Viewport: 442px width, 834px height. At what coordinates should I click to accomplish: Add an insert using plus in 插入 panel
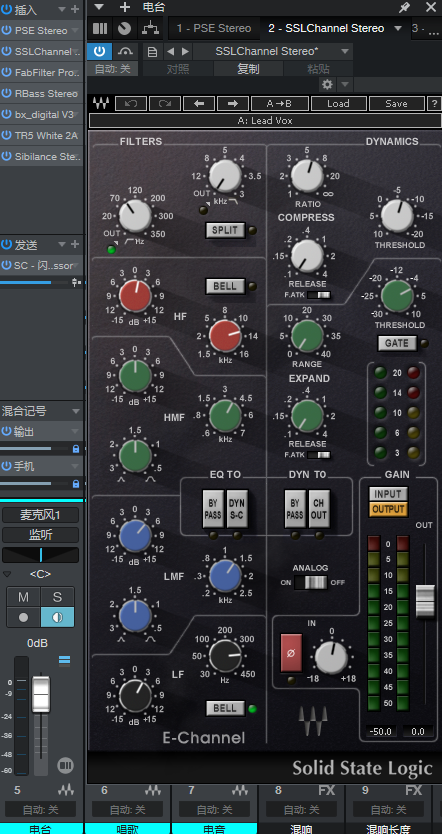tap(75, 9)
